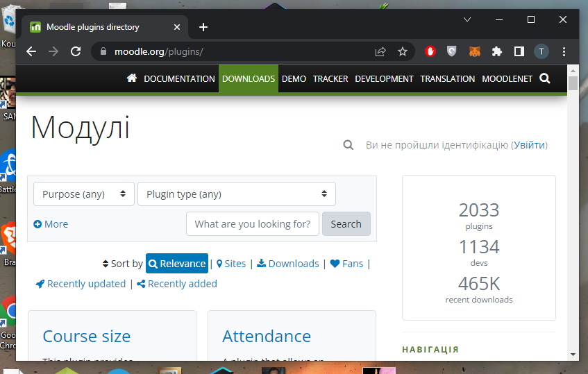Focus the 'What are you looking for?' field

[x=253, y=223]
